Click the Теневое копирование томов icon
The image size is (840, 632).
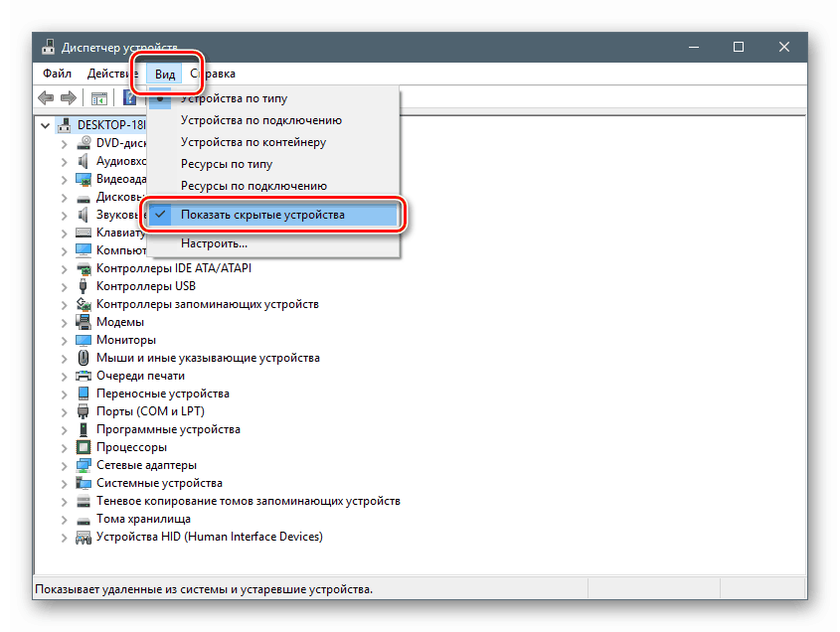point(84,501)
